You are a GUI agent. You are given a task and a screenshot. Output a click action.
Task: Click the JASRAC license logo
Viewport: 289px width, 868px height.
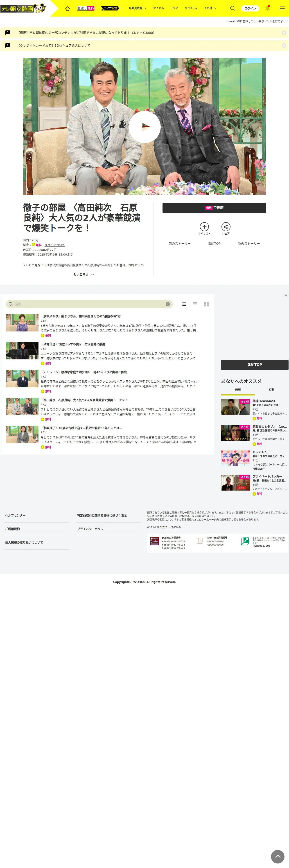pos(154,541)
